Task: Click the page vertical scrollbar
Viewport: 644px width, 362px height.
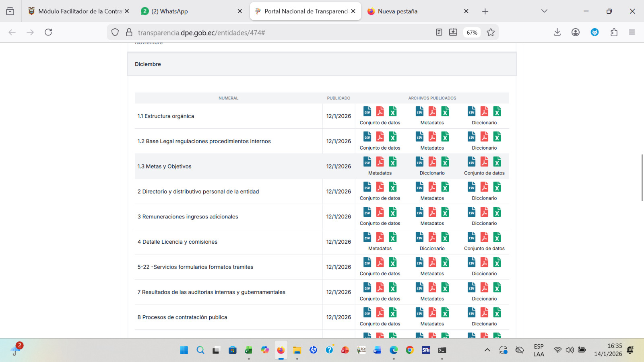Action: 642,177
